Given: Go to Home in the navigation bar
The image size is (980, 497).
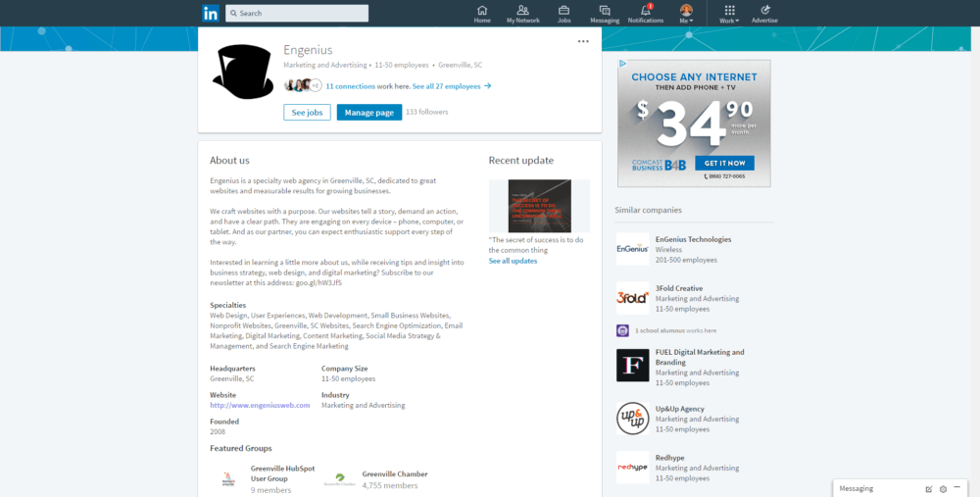Looking at the screenshot, I should click(482, 14).
